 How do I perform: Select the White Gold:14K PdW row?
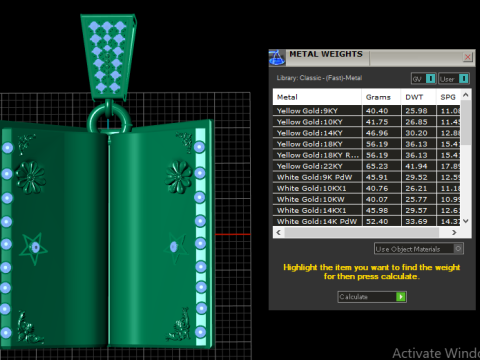click(x=367, y=221)
